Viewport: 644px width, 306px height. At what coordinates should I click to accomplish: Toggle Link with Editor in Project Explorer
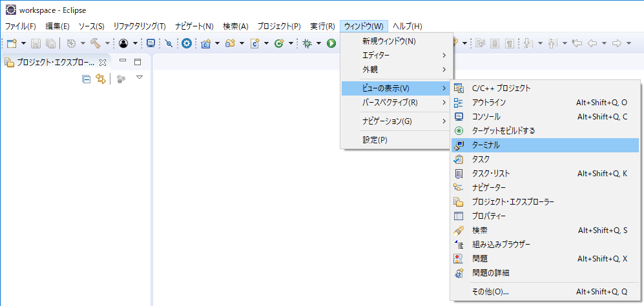[100, 79]
